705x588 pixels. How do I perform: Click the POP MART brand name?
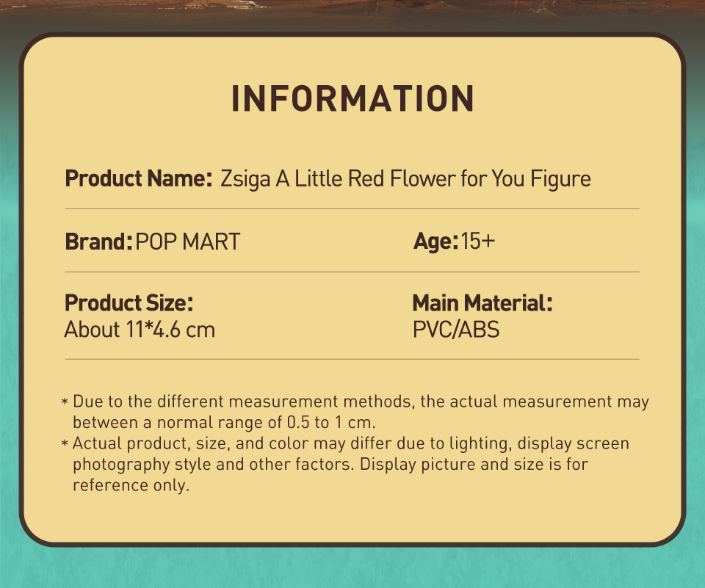pyautogui.click(x=188, y=241)
